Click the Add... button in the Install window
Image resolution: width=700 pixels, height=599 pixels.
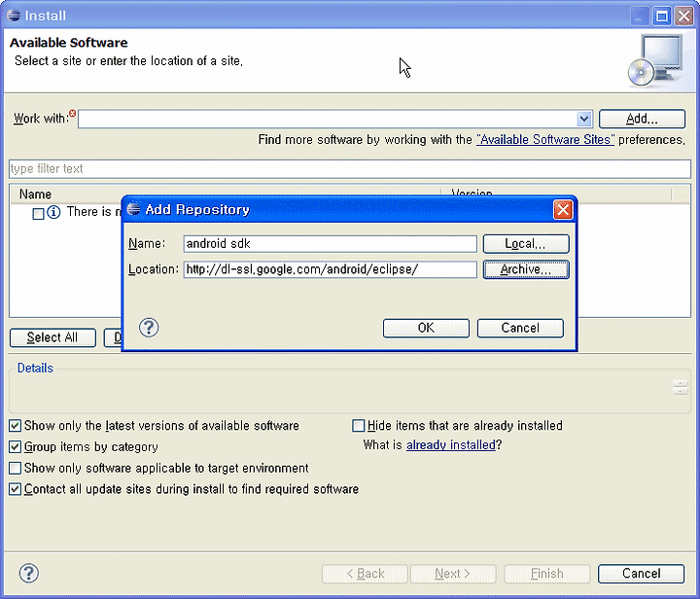[642, 119]
